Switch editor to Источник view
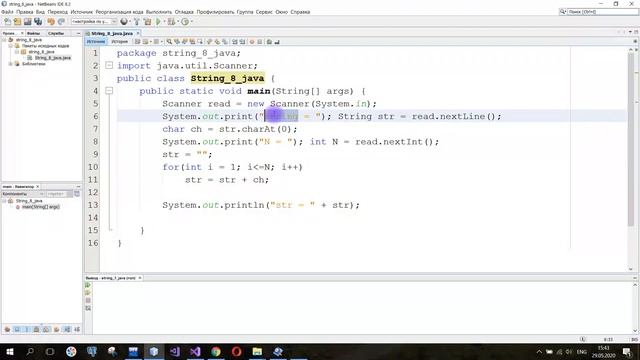Screen dimensions: 640x360 coord(96,42)
